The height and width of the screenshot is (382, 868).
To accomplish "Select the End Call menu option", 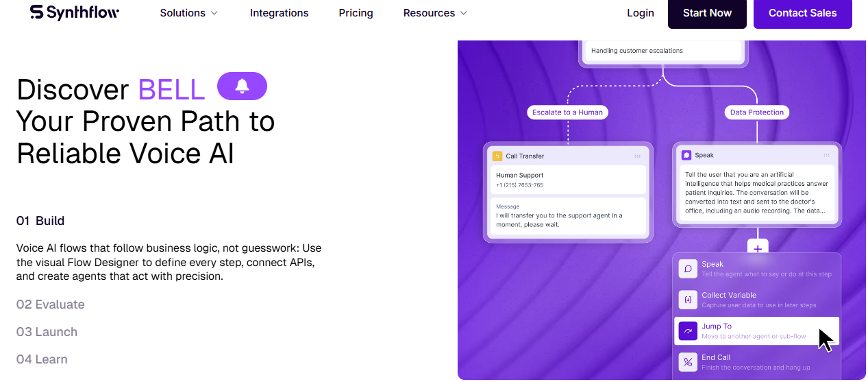I will pyautogui.click(x=756, y=361).
